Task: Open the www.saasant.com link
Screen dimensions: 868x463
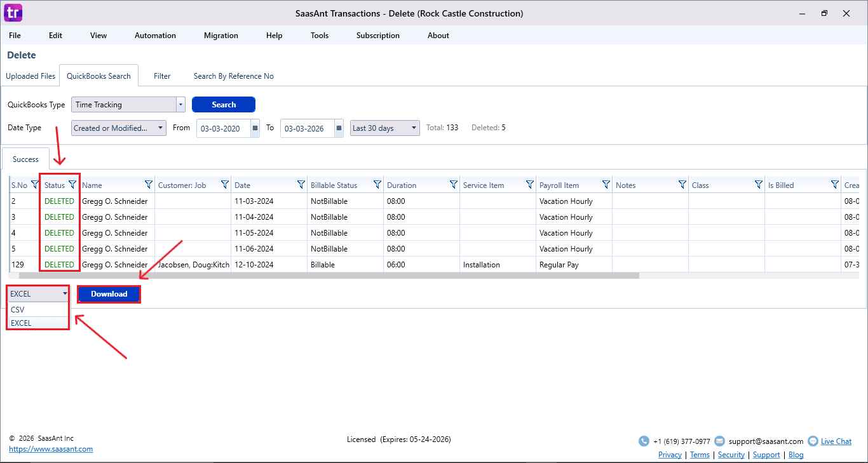Action: click(51, 449)
